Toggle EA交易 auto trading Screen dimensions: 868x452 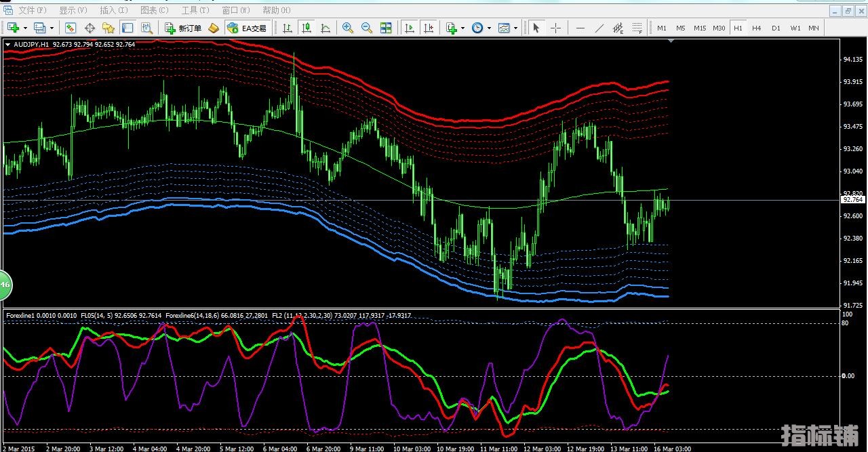[248, 28]
